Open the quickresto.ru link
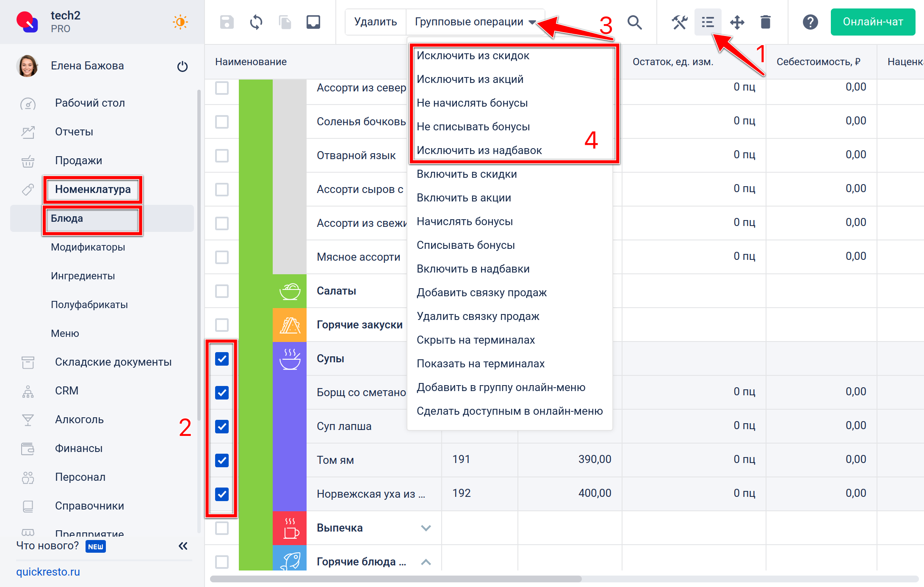Viewport: 924px width, 587px height. 48,572
